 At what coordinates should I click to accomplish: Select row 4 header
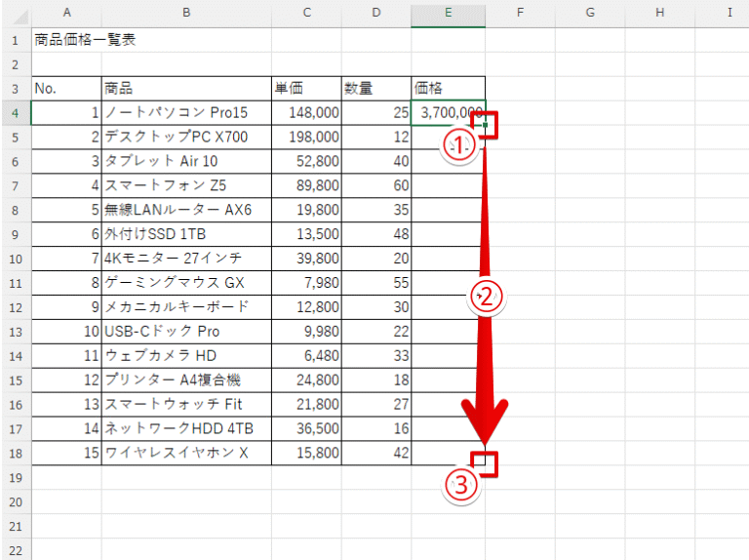tap(16, 112)
